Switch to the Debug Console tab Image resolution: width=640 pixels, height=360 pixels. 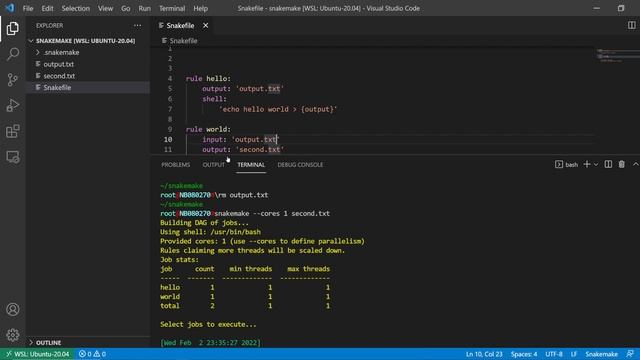click(300, 165)
